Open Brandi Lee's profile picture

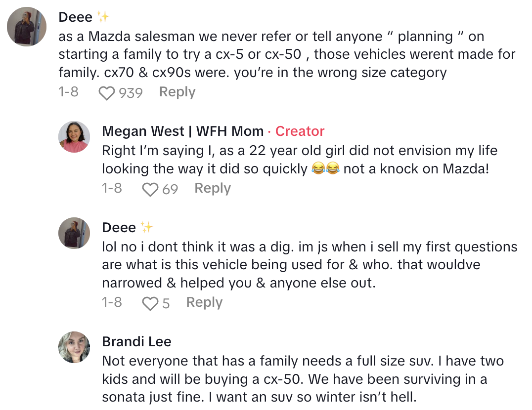point(74,347)
